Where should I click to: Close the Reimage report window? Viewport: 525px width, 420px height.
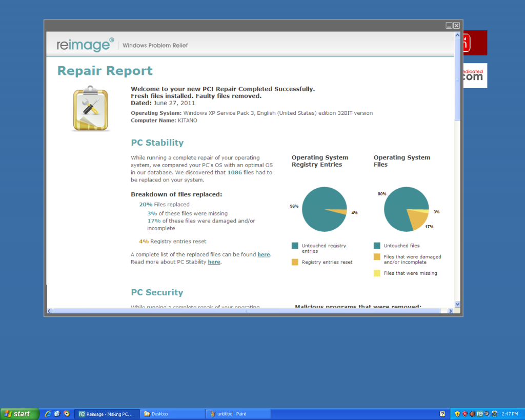click(x=456, y=26)
